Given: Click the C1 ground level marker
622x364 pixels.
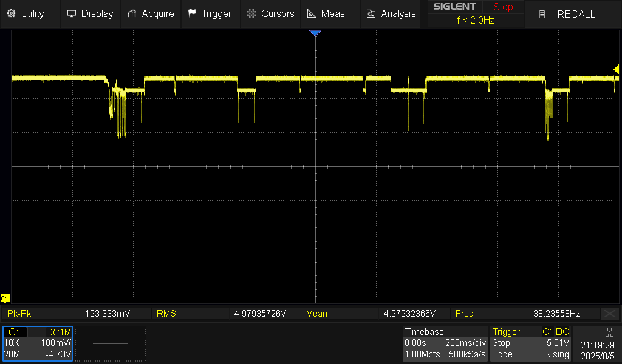Looking at the screenshot, I should (5, 298).
